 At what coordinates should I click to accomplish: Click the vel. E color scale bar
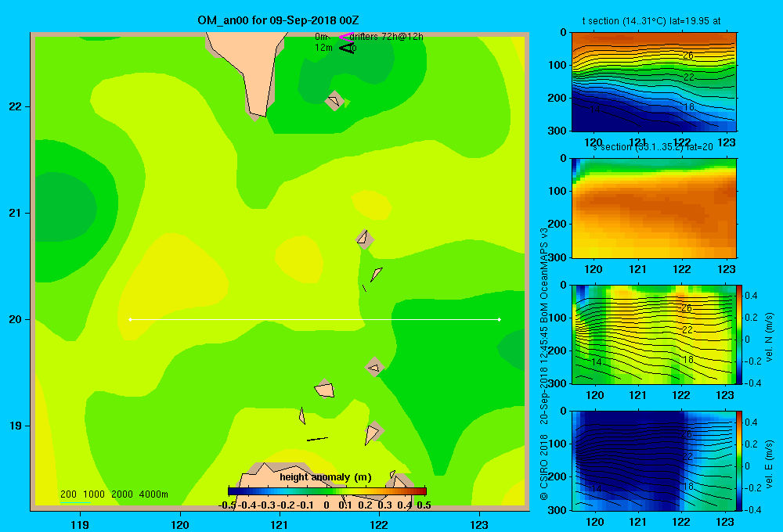pos(739,461)
